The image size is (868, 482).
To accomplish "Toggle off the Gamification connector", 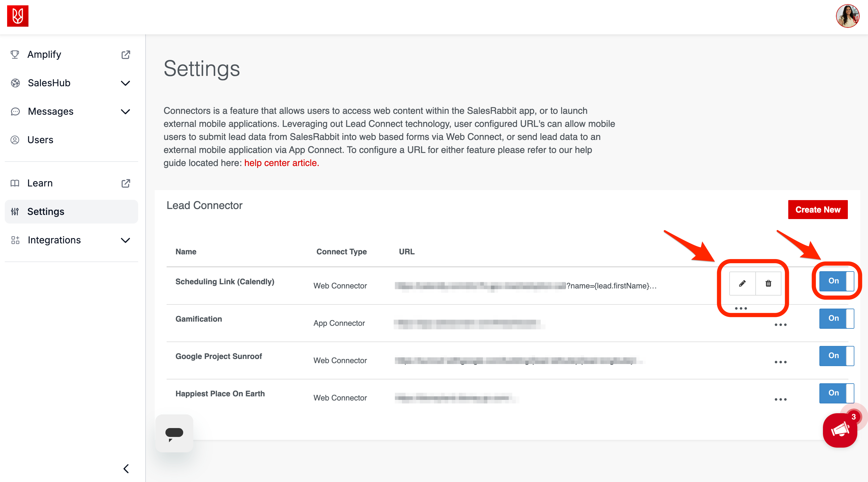I will pyautogui.click(x=836, y=318).
